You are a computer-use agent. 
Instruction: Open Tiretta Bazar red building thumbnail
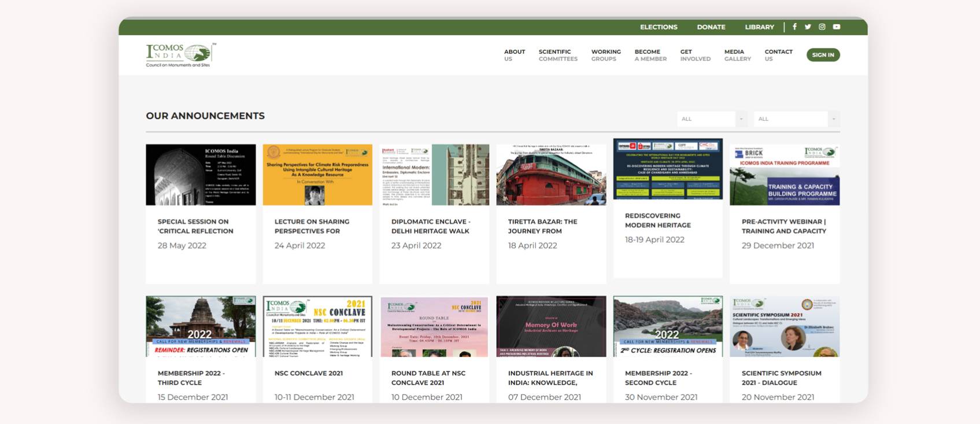551,175
